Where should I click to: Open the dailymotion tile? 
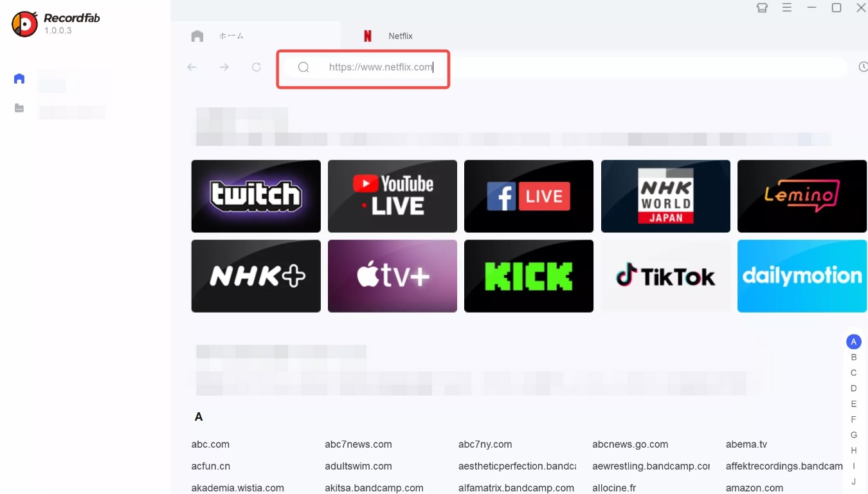(802, 276)
